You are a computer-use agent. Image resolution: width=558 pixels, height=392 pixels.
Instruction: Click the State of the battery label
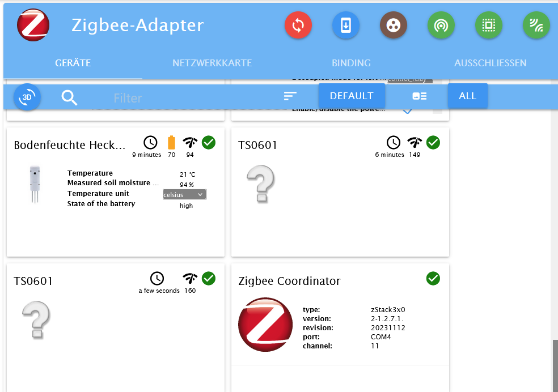pos(102,203)
